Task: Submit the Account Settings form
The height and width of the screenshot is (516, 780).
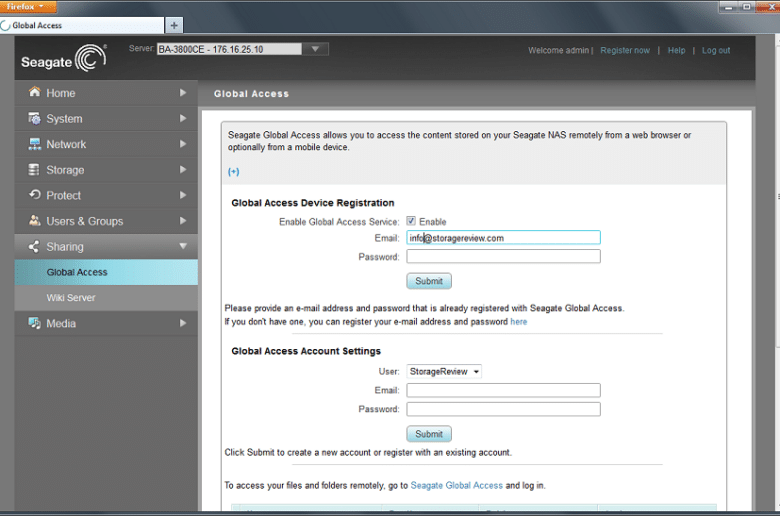Action: 429,434
